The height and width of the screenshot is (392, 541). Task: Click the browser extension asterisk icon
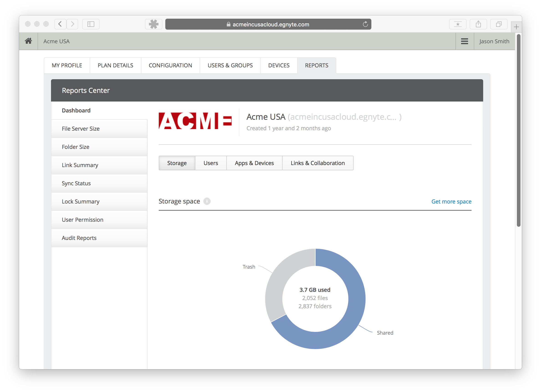(x=153, y=24)
